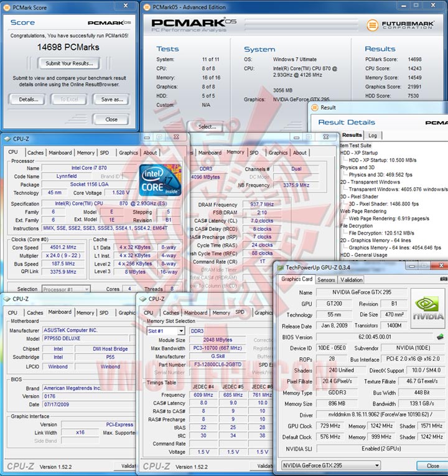Image resolution: width=448 pixels, height=476 pixels.
Task: Minimize the PCMark05 Advanced Edition window
Action: (x=403, y=6)
